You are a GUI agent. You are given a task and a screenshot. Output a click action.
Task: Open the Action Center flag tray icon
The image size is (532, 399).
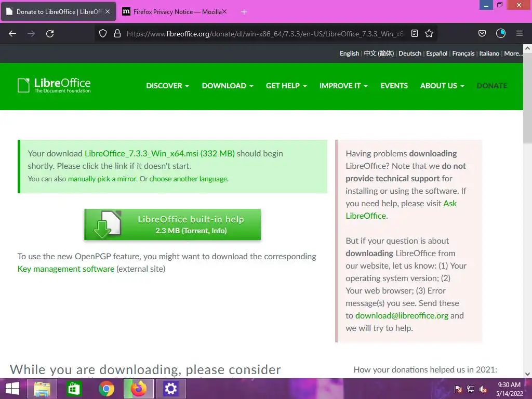point(458,389)
